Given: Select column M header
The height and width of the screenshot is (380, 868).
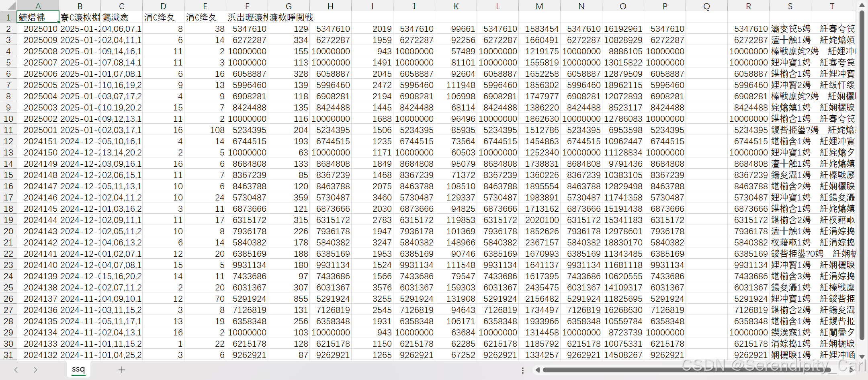Looking at the screenshot, I should click(x=540, y=6).
